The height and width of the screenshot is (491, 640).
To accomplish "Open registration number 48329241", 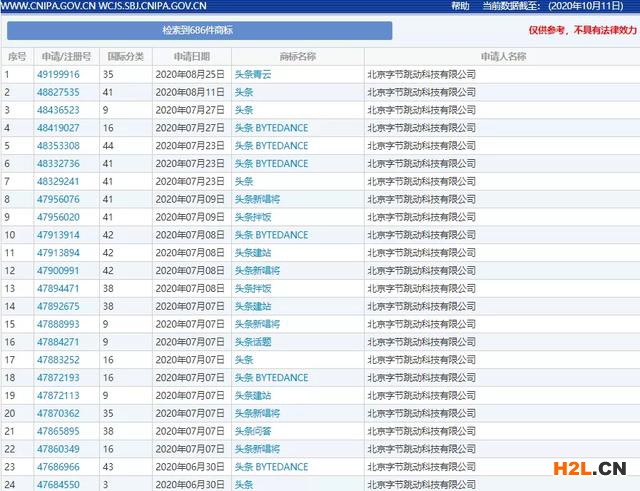I will (x=58, y=181).
